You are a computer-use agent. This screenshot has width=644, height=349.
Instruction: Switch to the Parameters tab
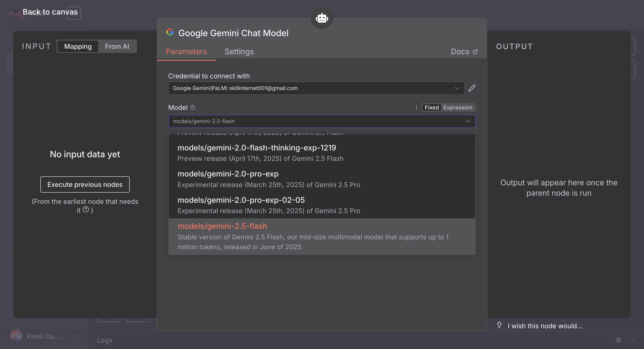(x=186, y=51)
